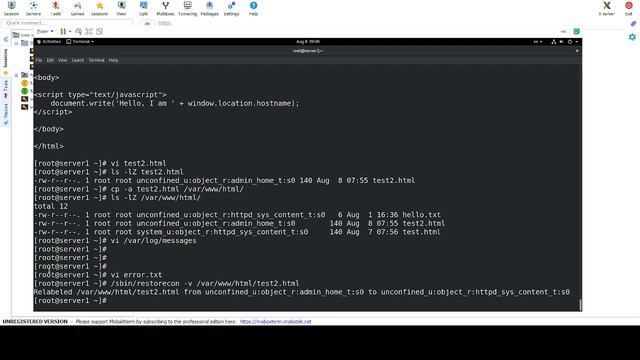Open the Games toolbar icon
This screenshot has width=640, height=360.
tap(77, 8)
